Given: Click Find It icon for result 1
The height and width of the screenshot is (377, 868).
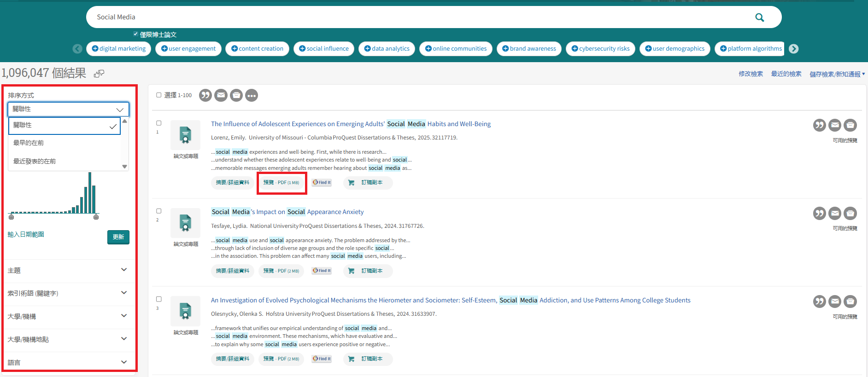Looking at the screenshot, I should 322,183.
